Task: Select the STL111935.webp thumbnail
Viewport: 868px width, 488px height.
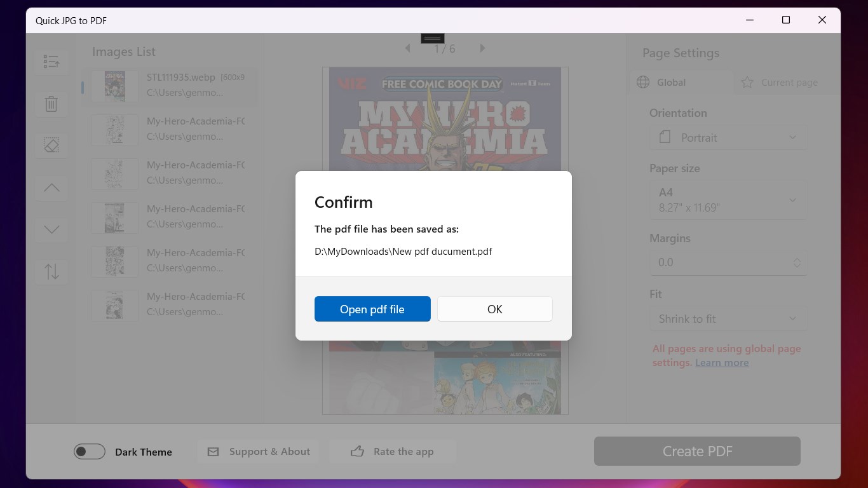Action: pyautogui.click(x=114, y=86)
